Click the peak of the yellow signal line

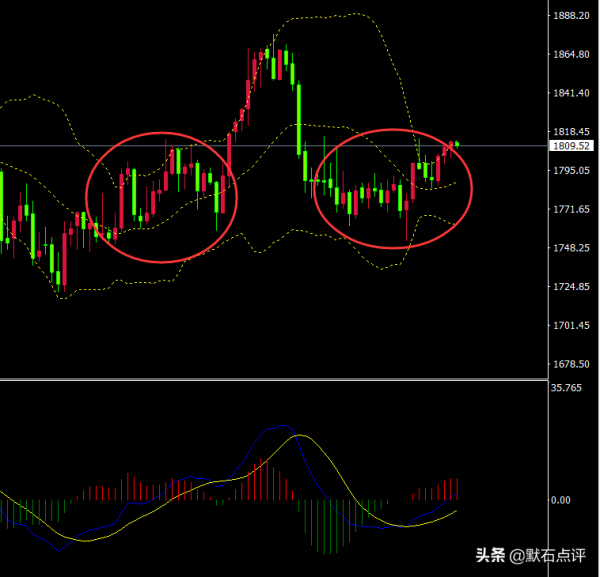298,435
